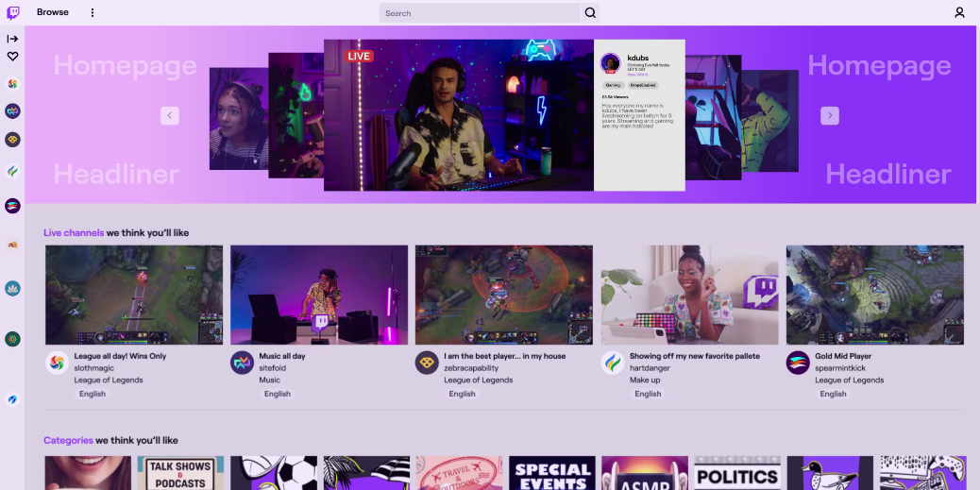Open kdubs avatar in headliner card
The height and width of the screenshot is (490, 980).
point(611,63)
